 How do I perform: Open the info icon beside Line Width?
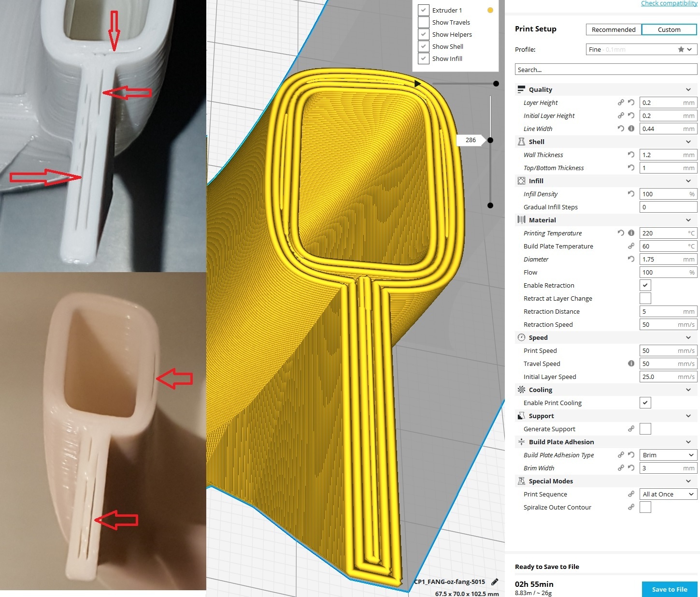pyautogui.click(x=631, y=129)
